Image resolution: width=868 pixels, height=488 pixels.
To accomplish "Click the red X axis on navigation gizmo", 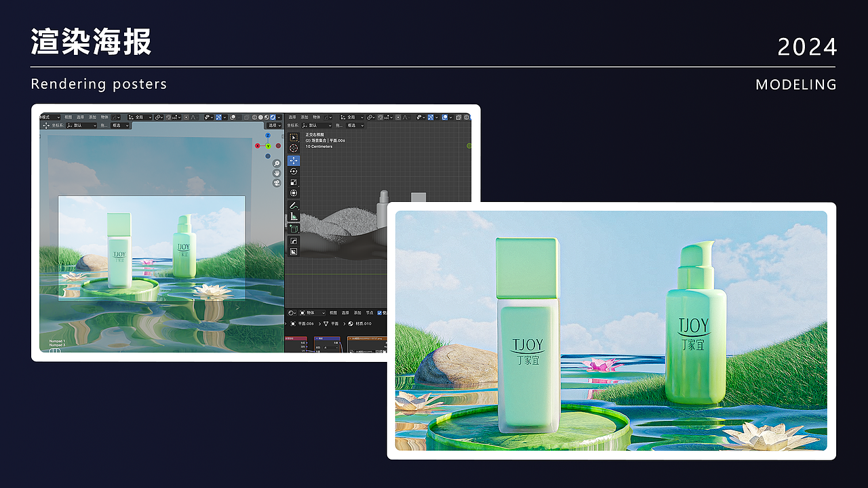I will [258, 146].
